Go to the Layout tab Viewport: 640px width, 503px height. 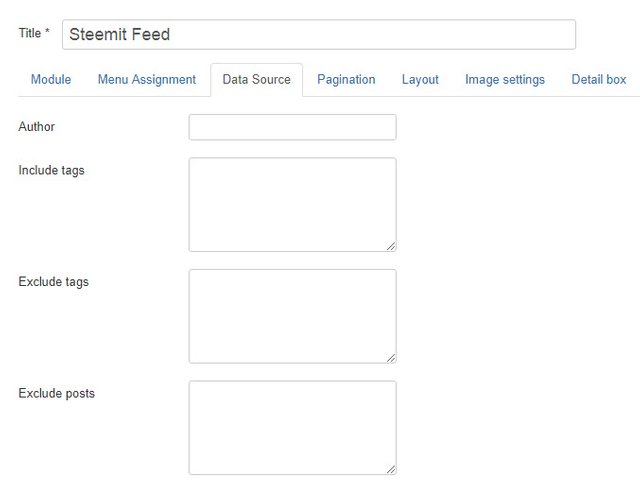(420, 79)
